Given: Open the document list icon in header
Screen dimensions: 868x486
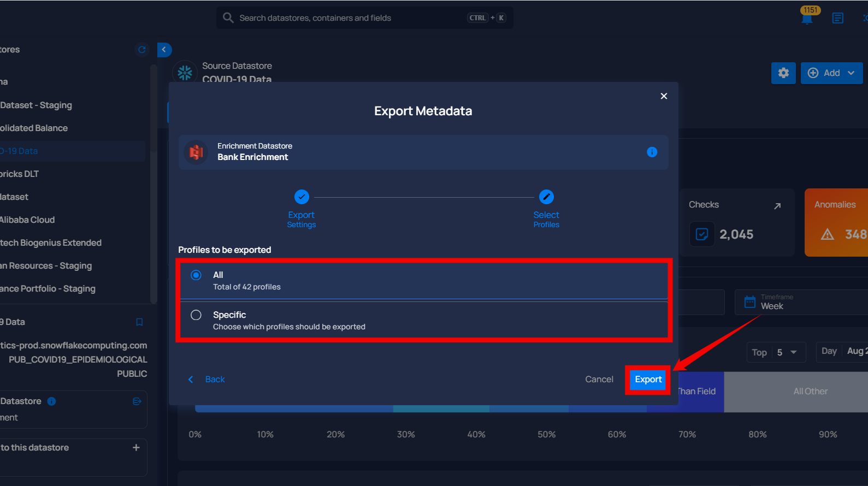Looking at the screenshot, I should (837, 19).
